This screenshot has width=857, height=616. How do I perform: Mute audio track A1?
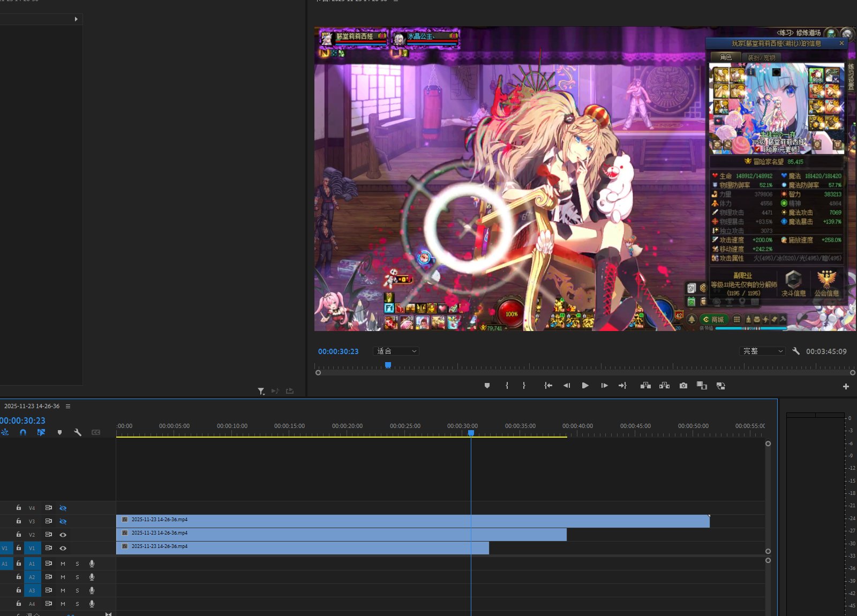pyautogui.click(x=63, y=564)
